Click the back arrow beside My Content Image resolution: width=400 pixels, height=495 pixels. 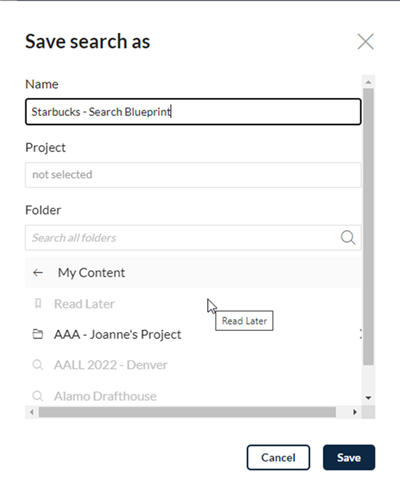click(38, 273)
